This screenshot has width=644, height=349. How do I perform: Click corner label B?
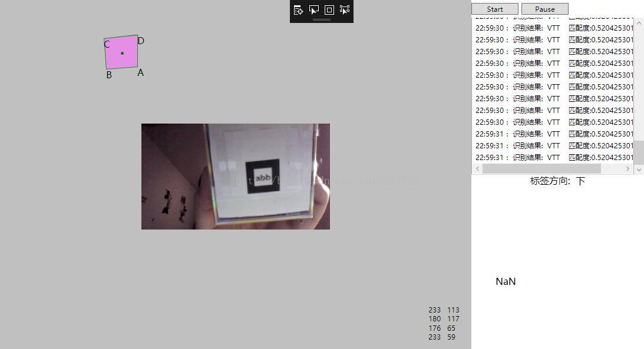[109, 75]
